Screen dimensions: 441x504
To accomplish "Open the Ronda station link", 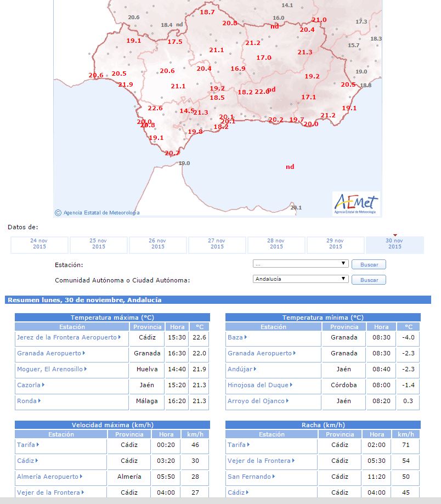I will 27,401.
